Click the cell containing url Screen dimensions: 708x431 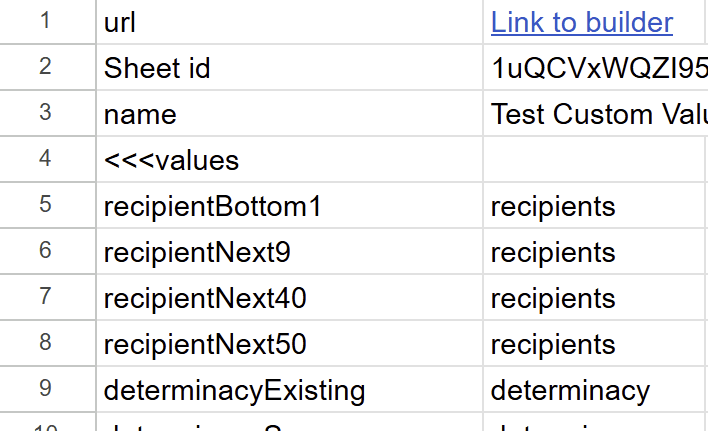tap(289, 22)
